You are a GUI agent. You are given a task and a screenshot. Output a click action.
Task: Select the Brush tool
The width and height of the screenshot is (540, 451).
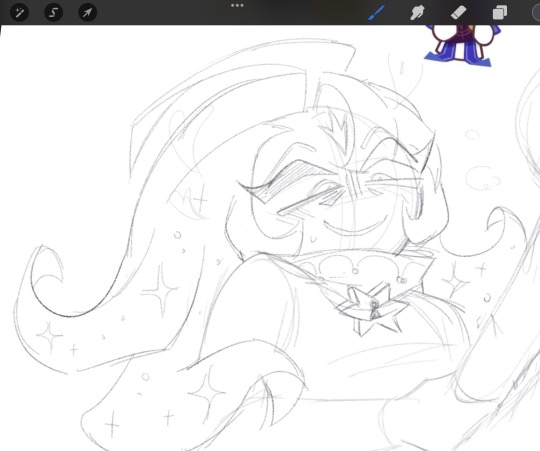click(376, 13)
